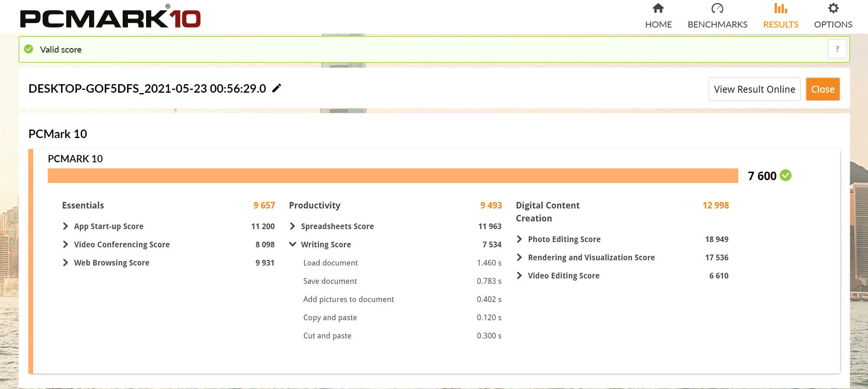Click the Productivity heading

pyautogui.click(x=315, y=205)
